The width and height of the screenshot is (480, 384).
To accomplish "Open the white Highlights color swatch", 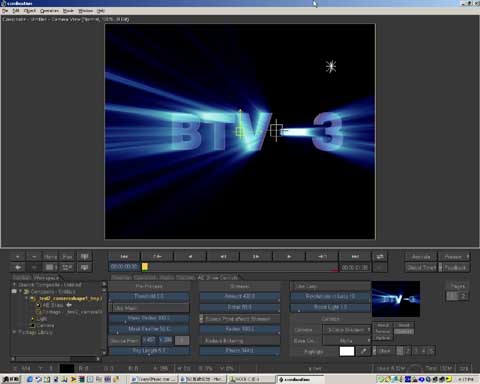I will point(347,351).
